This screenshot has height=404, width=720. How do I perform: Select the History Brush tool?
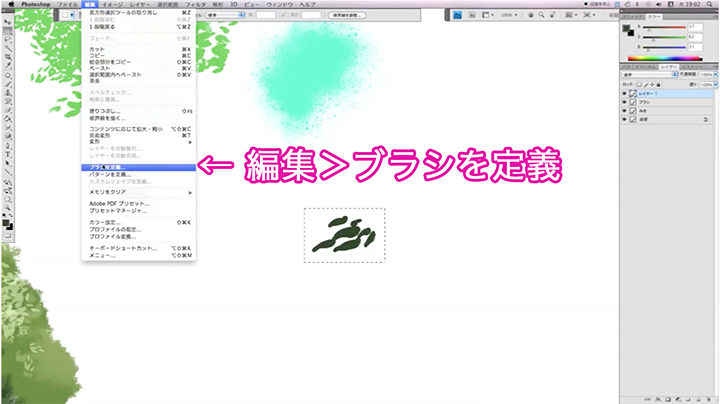click(8, 101)
